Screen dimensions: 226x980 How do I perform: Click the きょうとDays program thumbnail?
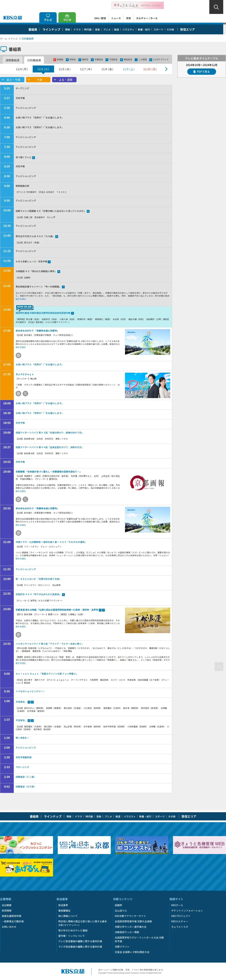[x=147, y=385]
